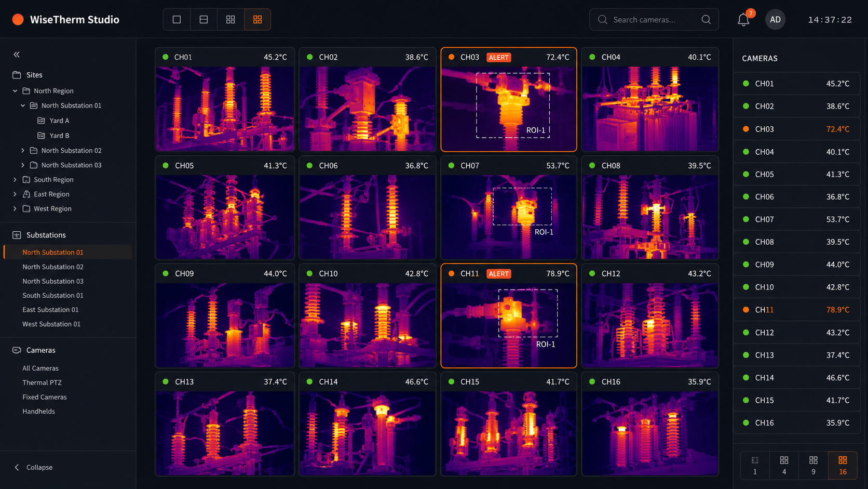Click CH03 orange status dot in camera list
868x489 pixels.
click(746, 129)
